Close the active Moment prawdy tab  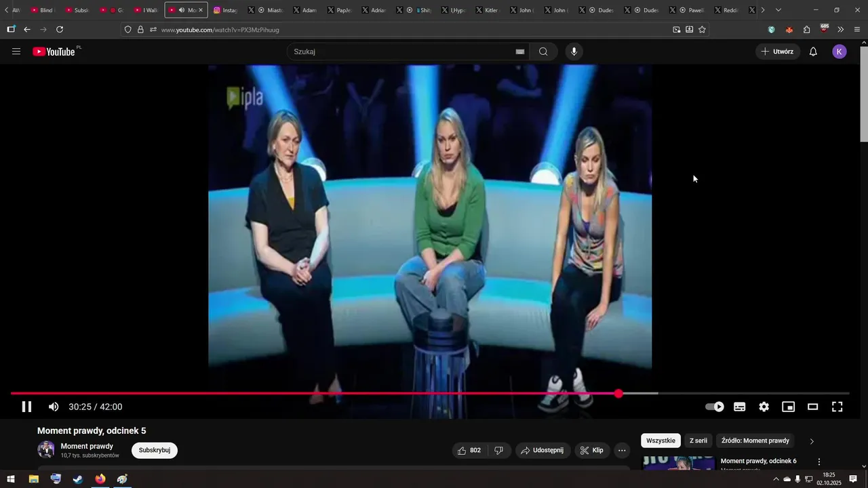point(201,10)
